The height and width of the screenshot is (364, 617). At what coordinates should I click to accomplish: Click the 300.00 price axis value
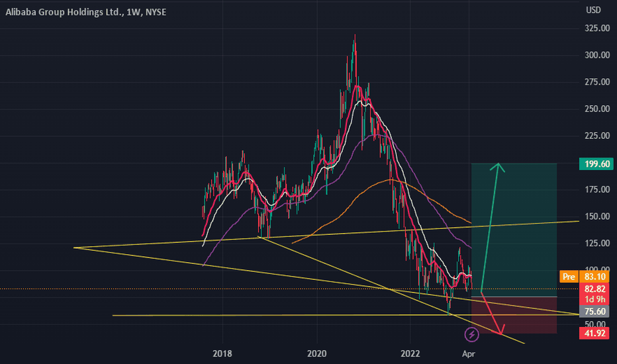[x=597, y=55]
